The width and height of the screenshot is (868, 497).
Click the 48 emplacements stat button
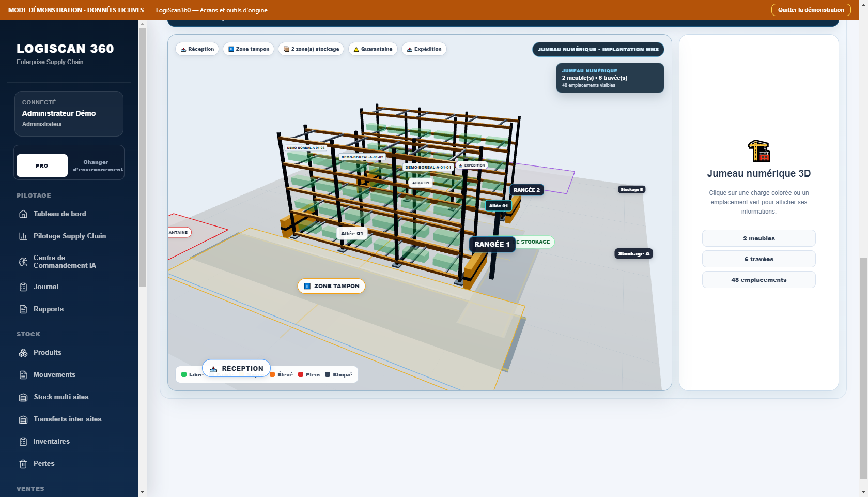click(x=758, y=280)
